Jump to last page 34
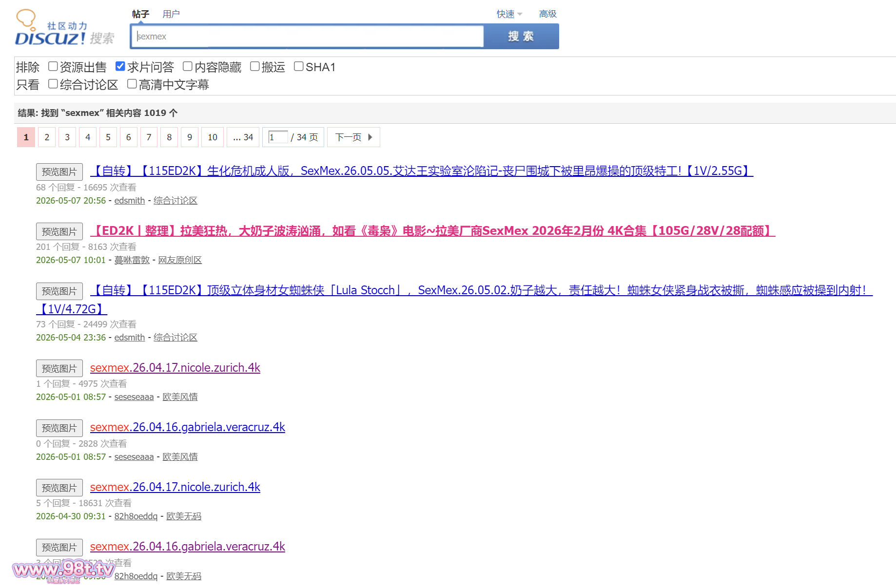Screen dimensions: 896x588 coord(243,137)
